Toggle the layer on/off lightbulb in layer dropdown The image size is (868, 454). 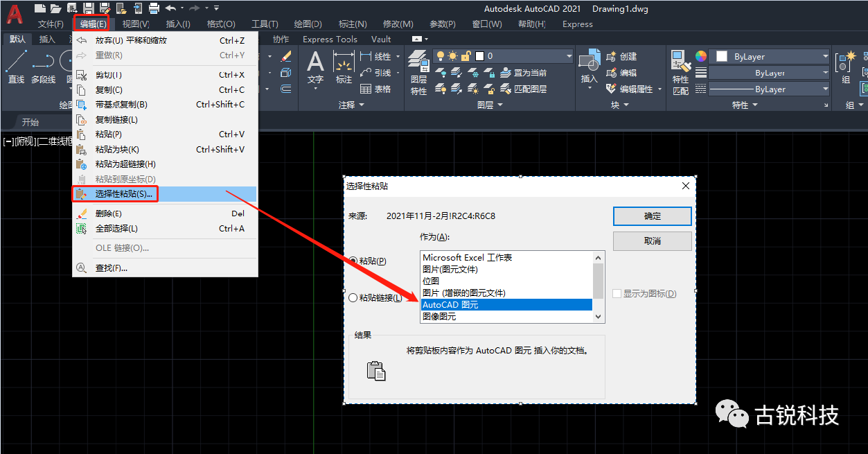coord(441,56)
